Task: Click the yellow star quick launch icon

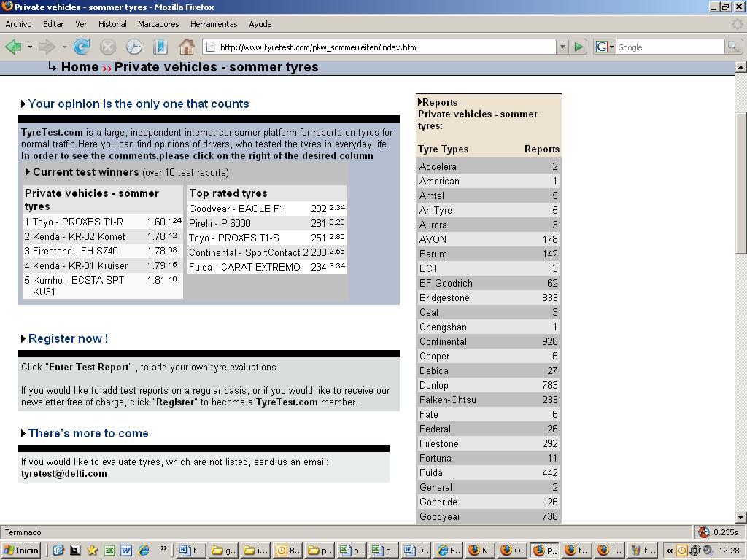Action: [x=92, y=551]
